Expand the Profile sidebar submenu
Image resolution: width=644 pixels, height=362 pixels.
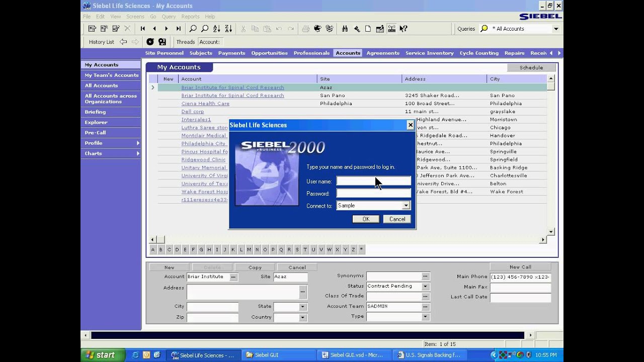pos(138,143)
